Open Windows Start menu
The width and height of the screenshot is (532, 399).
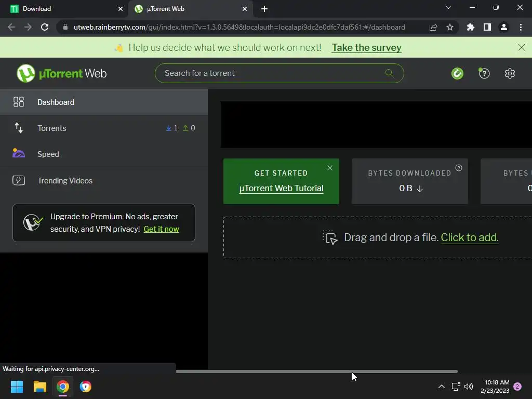pyautogui.click(x=17, y=387)
